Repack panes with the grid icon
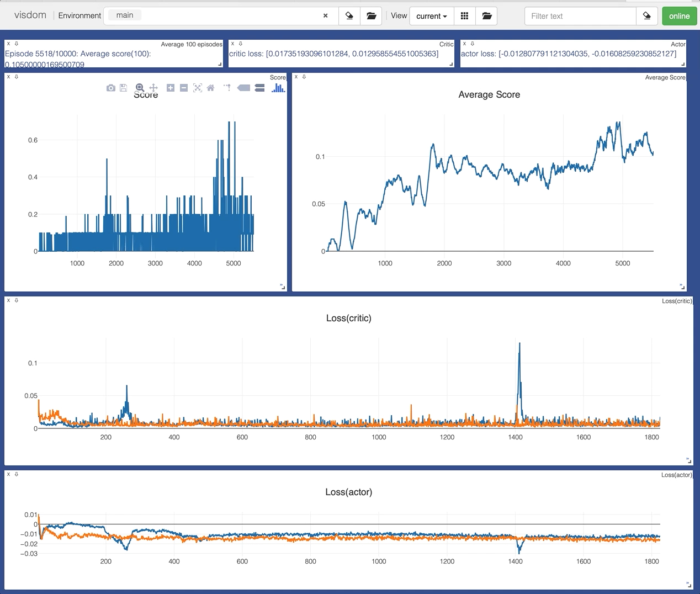Viewport: 700px width, 594px height. [464, 16]
